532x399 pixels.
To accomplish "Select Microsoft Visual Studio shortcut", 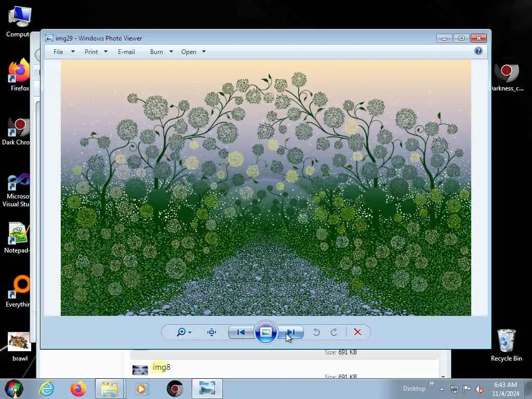I will coord(16,190).
